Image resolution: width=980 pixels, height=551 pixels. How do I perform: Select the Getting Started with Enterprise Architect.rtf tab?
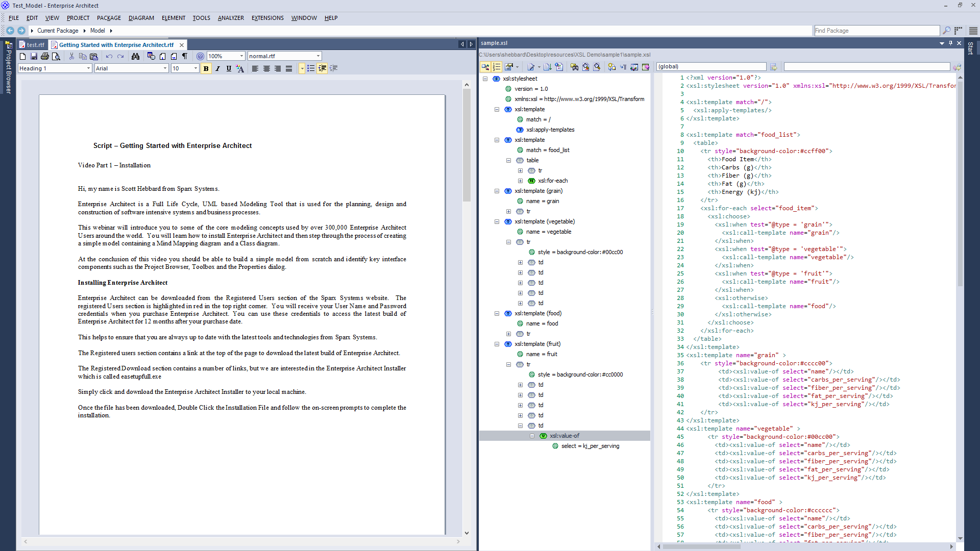tap(116, 45)
